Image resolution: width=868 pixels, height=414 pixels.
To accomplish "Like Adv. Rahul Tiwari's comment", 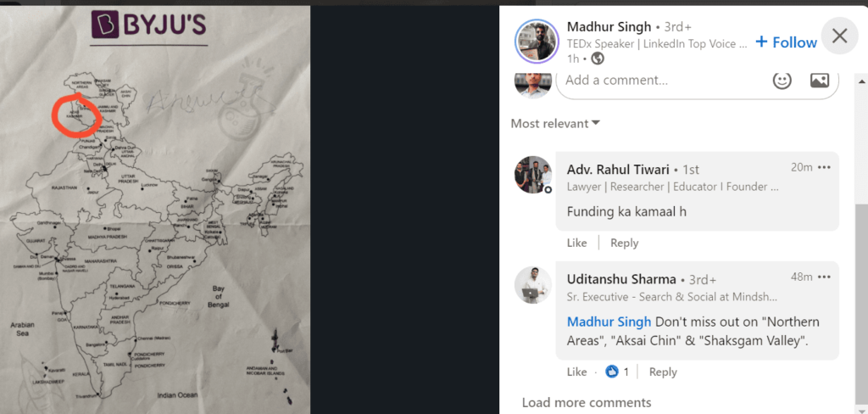I will pos(576,243).
